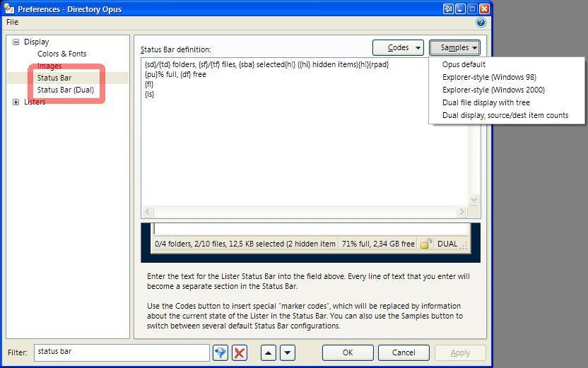Image resolution: width=588 pixels, height=368 pixels.
Task: Select the Display tree item
Action: tap(36, 42)
